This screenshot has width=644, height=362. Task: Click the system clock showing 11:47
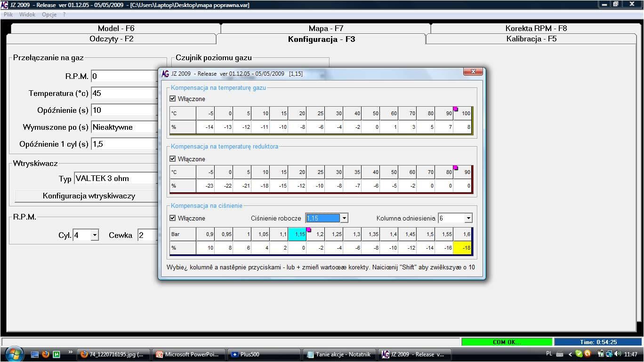point(631,354)
